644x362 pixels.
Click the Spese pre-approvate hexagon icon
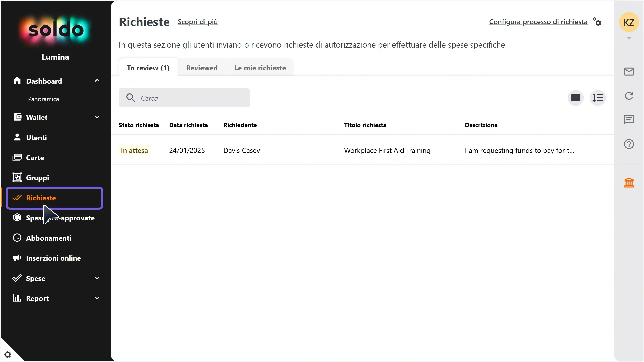click(x=17, y=218)
